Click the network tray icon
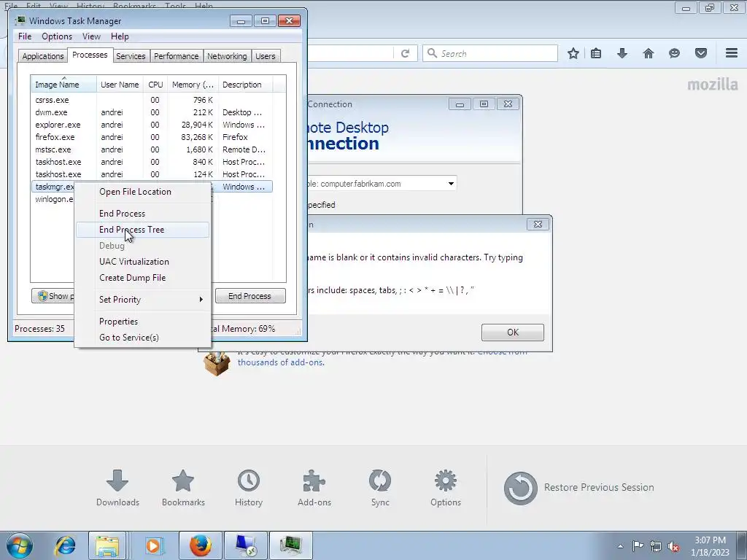This screenshot has width=747, height=560. pos(656,546)
